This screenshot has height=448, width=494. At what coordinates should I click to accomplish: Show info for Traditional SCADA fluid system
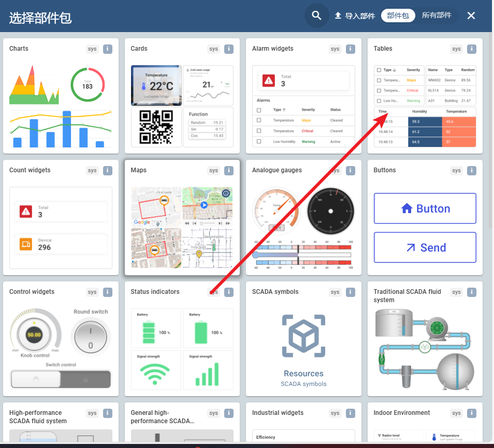point(472,292)
